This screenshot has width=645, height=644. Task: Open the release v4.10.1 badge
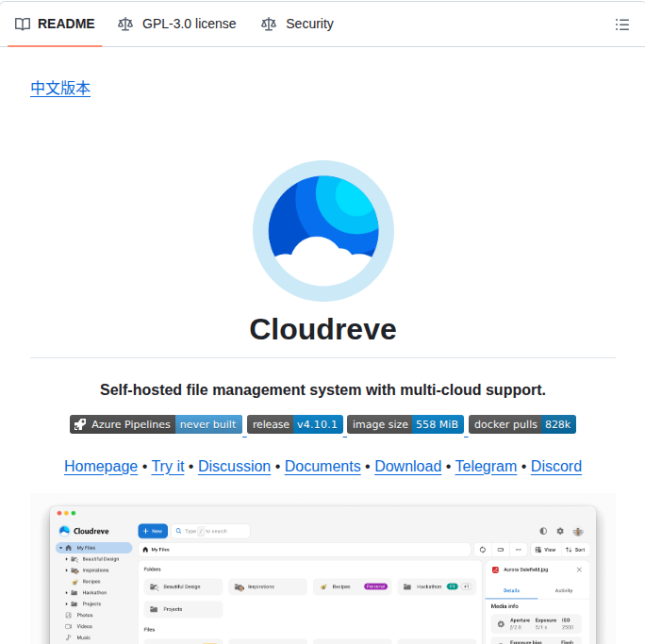click(x=295, y=424)
